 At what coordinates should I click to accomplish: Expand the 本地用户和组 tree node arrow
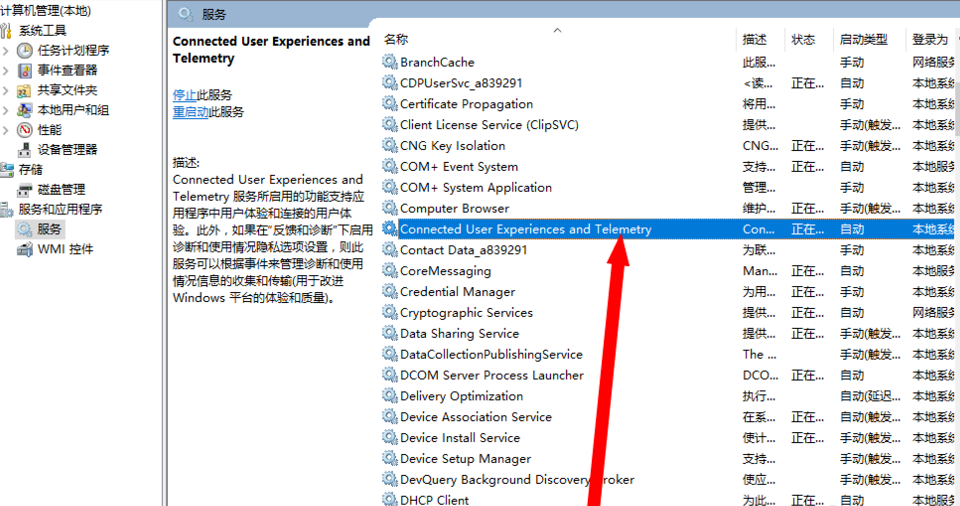(x=6, y=110)
